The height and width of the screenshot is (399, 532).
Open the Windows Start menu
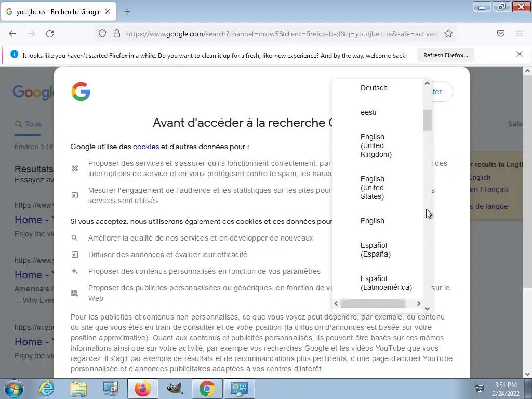(x=14, y=389)
